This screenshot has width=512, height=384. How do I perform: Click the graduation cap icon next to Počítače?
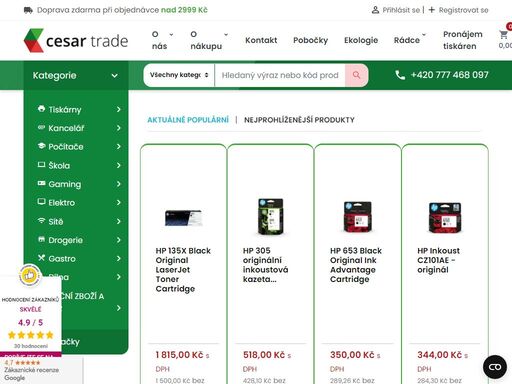[41, 146]
